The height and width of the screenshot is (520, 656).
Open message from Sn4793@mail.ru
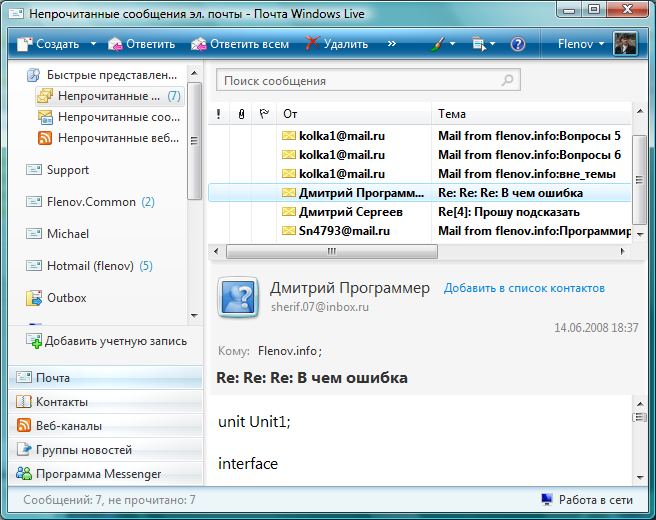pos(420,231)
